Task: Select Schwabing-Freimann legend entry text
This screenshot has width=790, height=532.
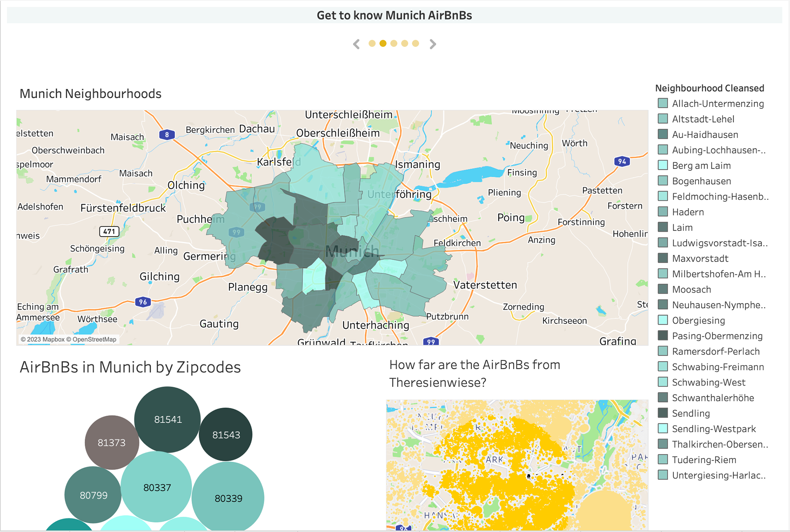Action: coord(718,367)
